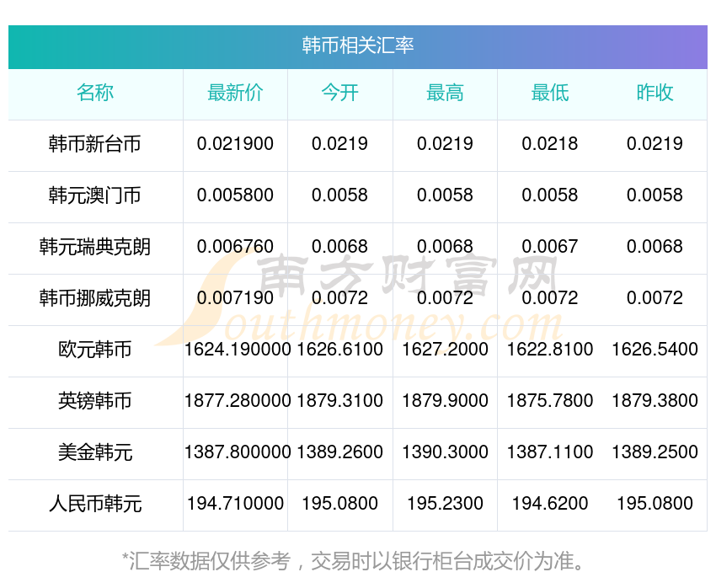Viewport: 716px width, 588px height.
Task: Select latest price 1624.190000 for 欧元韩币
Action: (238, 350)
